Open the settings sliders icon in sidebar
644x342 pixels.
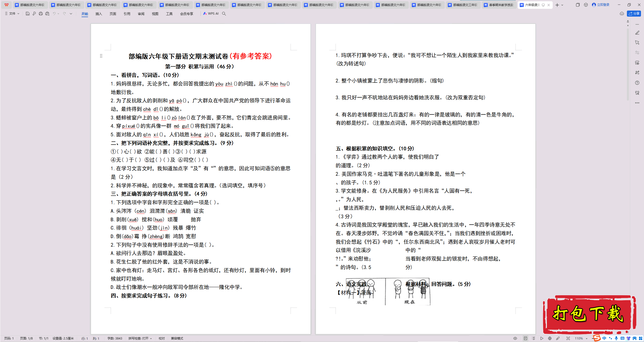point(637,53)
